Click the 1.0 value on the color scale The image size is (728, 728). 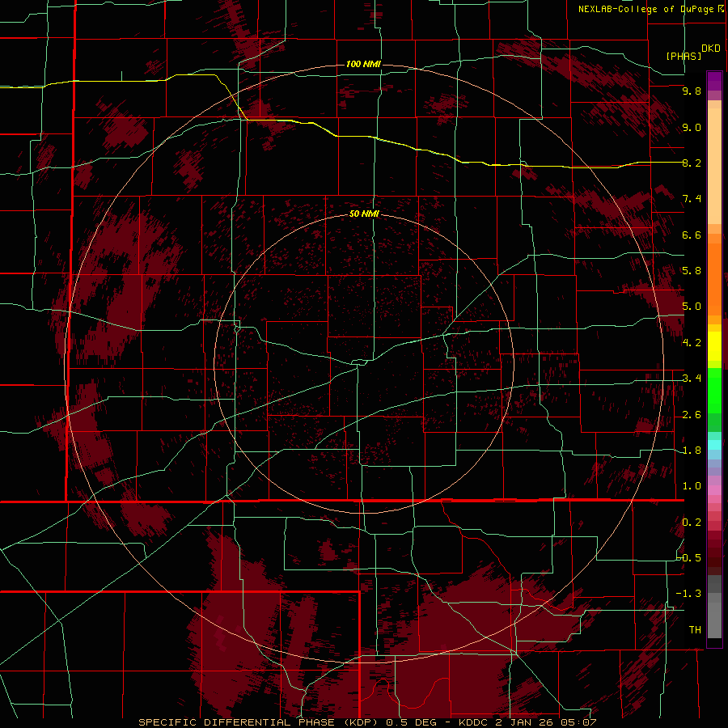pyautogui.click(x=692, y=486)
